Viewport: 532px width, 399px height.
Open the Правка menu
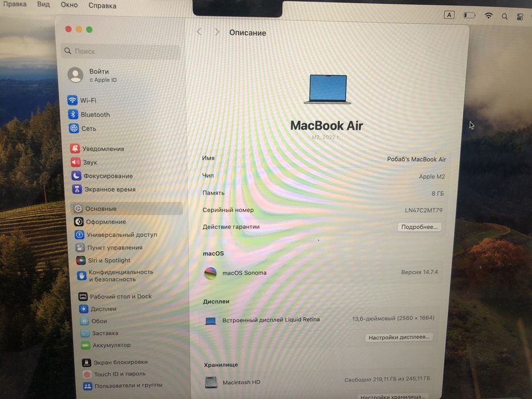[x=15, y=4]
